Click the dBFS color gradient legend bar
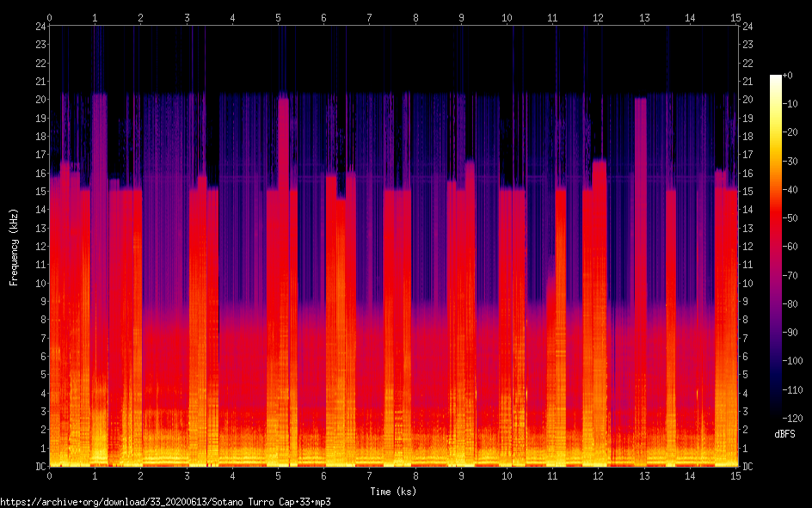Image resolution: width=812 pixels, height=508 pixels. pyautogui.click(x=776, y=247)
